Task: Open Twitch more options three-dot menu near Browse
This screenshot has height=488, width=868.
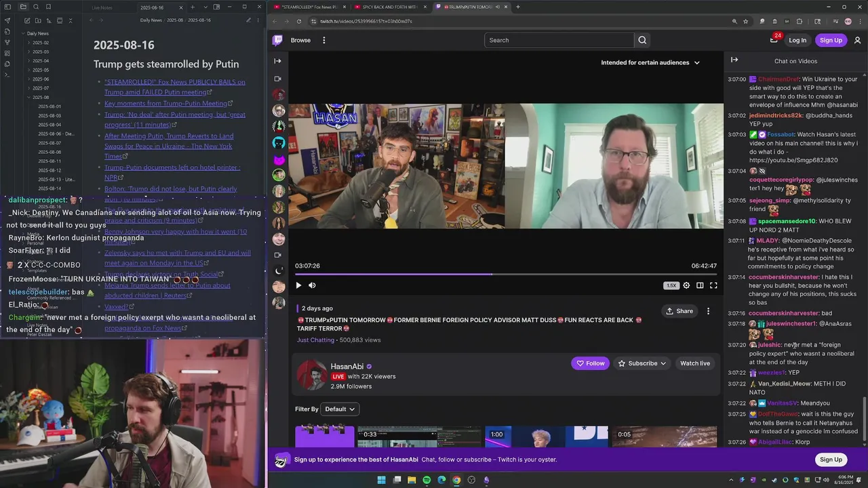Action: (x=324, y=40)
